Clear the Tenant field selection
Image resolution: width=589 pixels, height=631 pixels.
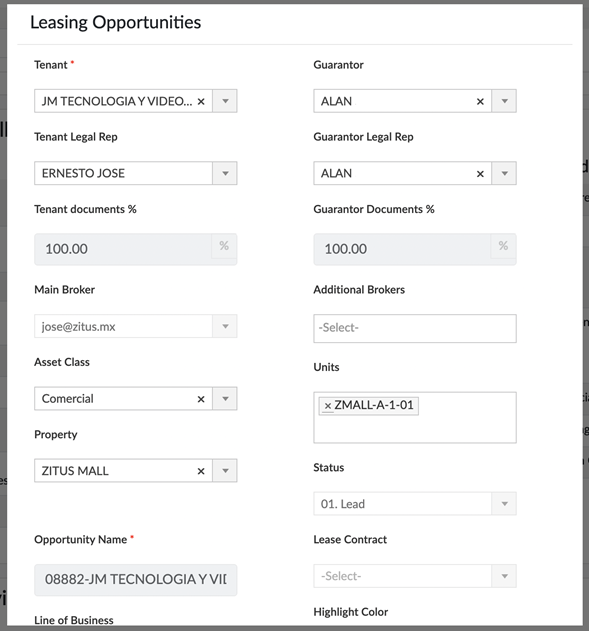point(201,101)
